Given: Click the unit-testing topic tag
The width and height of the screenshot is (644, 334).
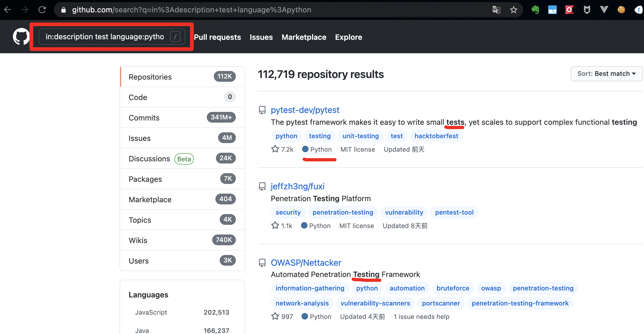Looking at the screenshot, I should click(360, 136).
